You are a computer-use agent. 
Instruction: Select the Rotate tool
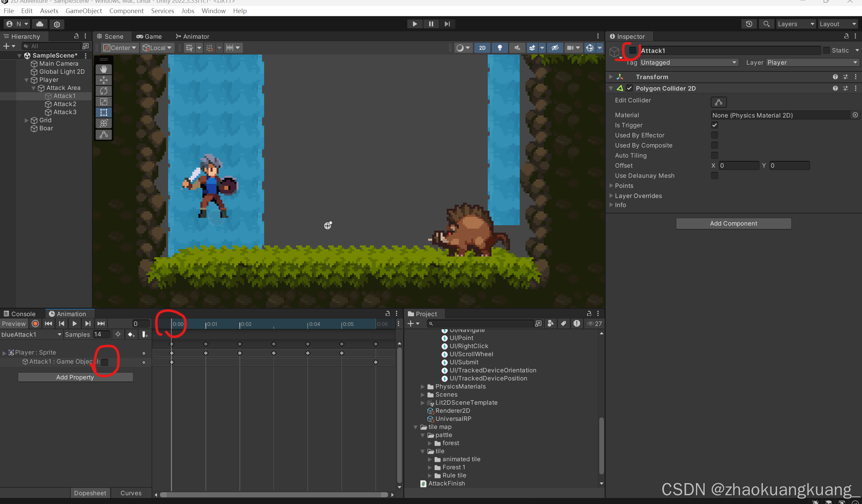[x=104, y=91]
